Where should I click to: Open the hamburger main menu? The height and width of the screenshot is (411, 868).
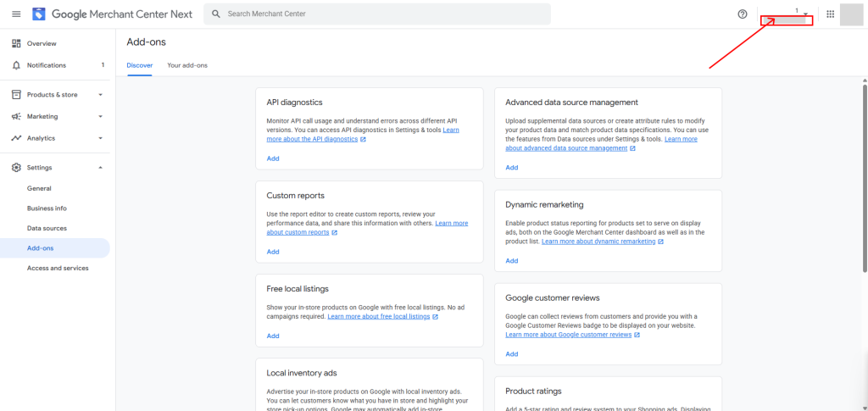click(16, 14)
